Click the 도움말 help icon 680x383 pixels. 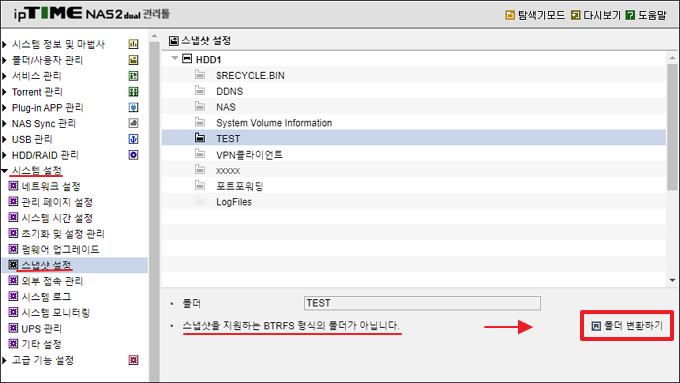click(x=630, y=15)
